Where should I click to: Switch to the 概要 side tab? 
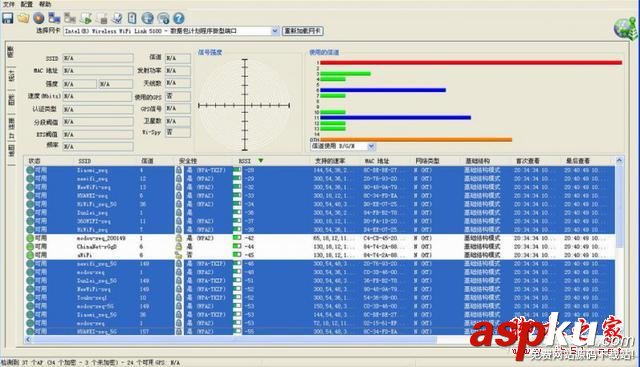(x=11, y=52)
